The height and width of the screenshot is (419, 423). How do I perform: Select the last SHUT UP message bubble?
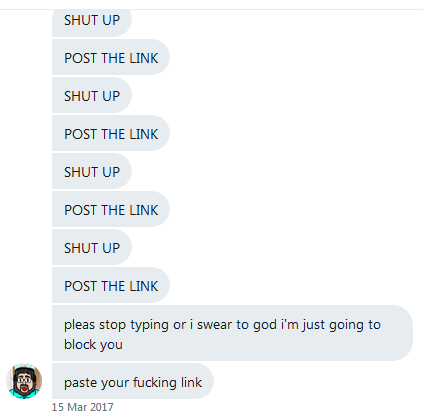[x=92, y=247]
